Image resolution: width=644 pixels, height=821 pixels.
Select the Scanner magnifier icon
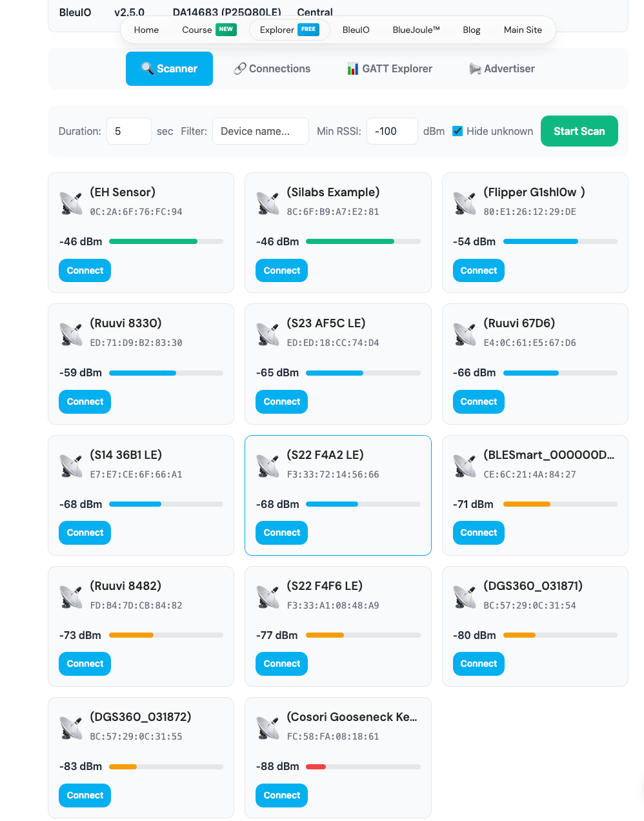[x=147, y=68]
